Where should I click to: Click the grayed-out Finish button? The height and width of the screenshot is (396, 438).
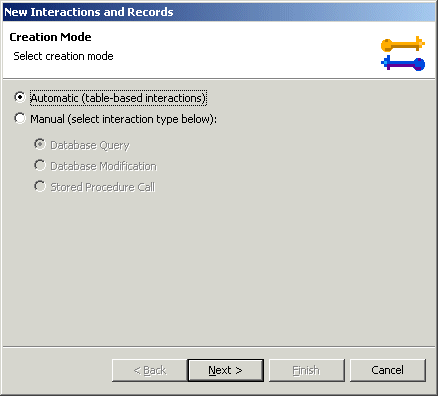coord(307,370)
